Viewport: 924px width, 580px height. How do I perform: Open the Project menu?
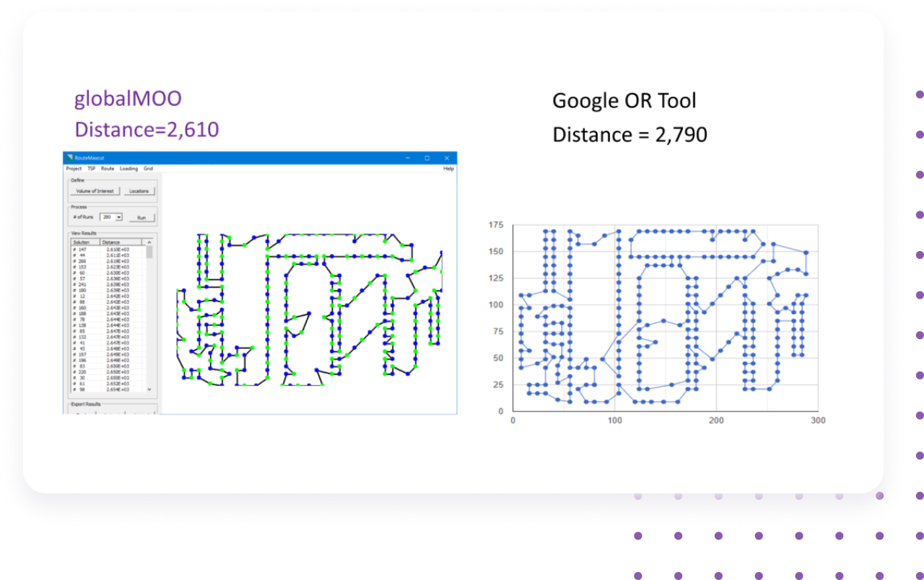(74, 168)
